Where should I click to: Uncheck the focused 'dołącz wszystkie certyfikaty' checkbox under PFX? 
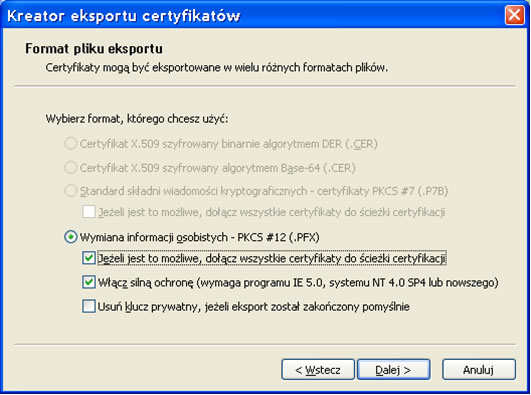click(x=89, y=258)
